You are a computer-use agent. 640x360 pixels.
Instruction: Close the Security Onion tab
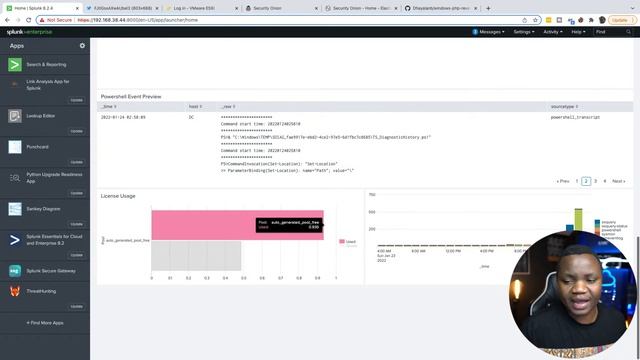[316, 8]
